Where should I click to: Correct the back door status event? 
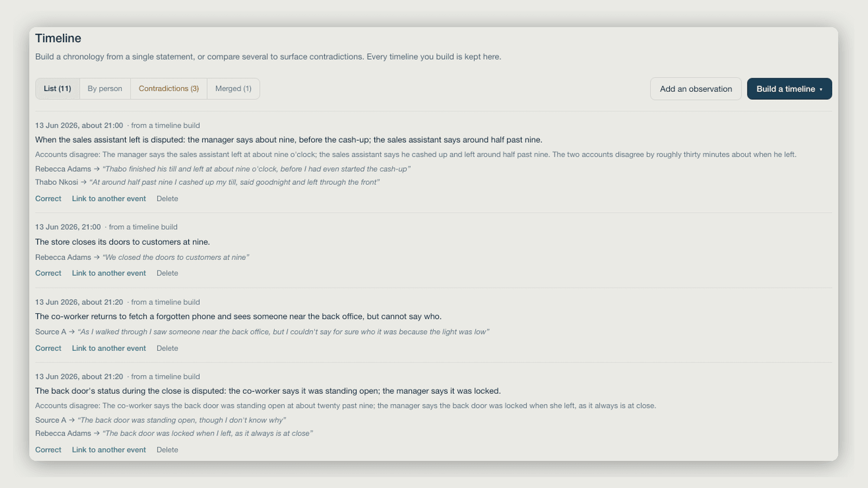(x=48, y=450)
